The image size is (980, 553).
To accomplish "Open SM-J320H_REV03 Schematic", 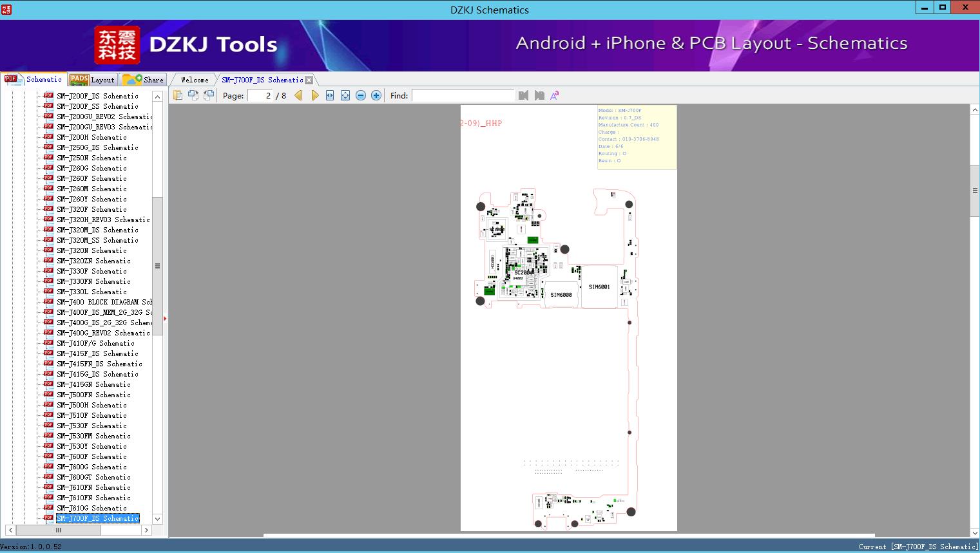I will (x=103, y=220).
